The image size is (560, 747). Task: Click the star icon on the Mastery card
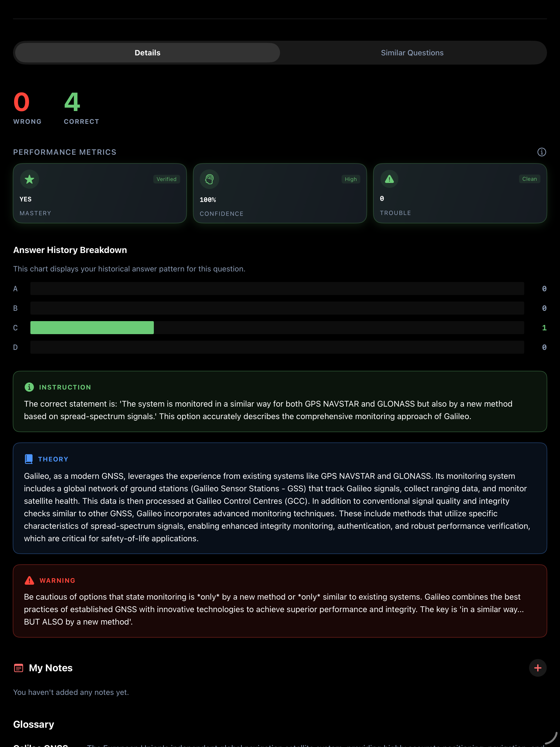29,179
